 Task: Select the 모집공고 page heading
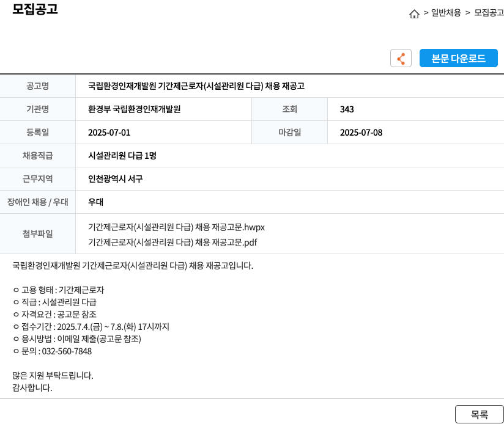(x=35, y=9)
